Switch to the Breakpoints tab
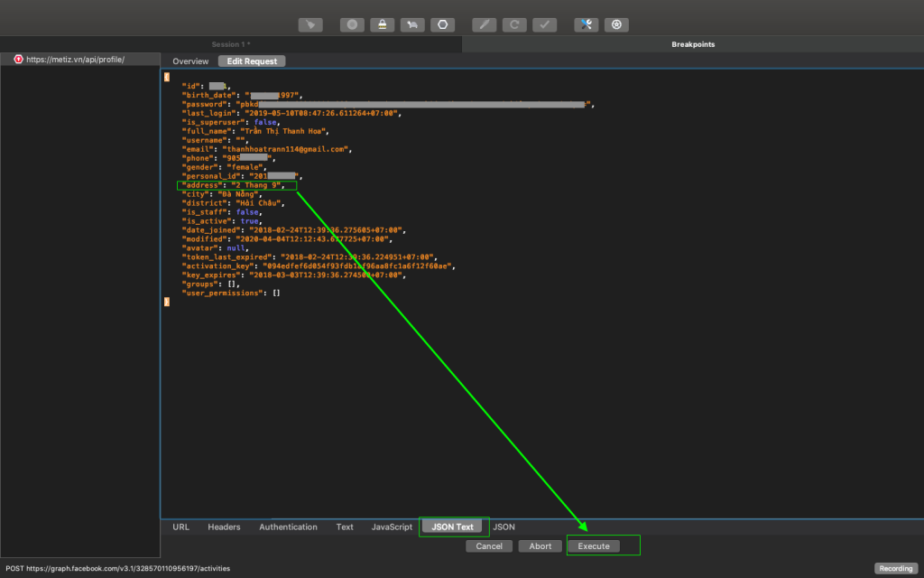This screenshot has width=924, height=578. pos(693,44)
